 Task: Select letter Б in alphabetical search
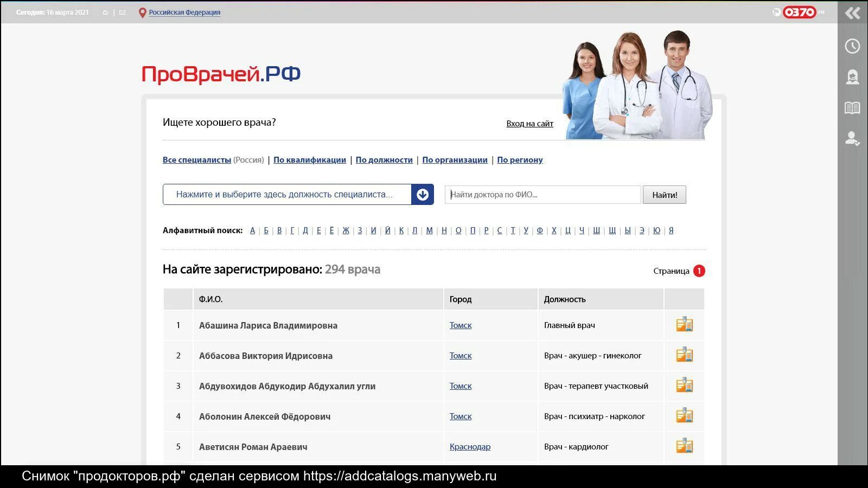(x=265, y=230)
